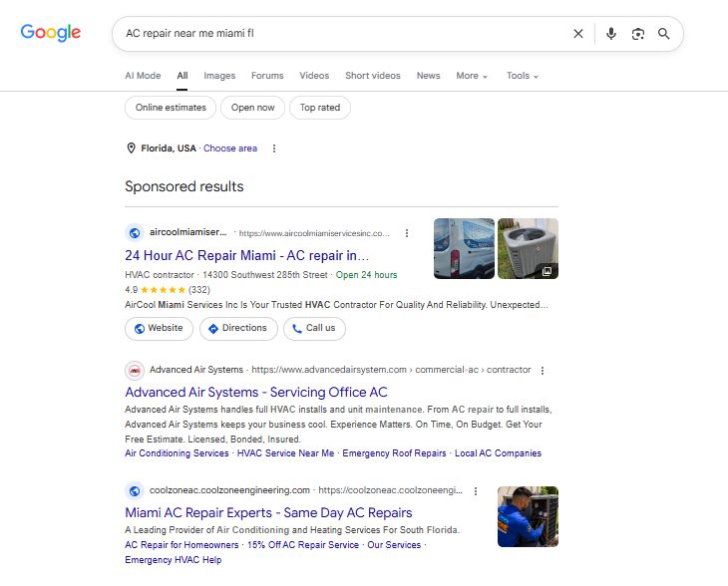This screenshot has width=728, height=586.
Task: Open Our Services sitelink
Action: (394, 545)
